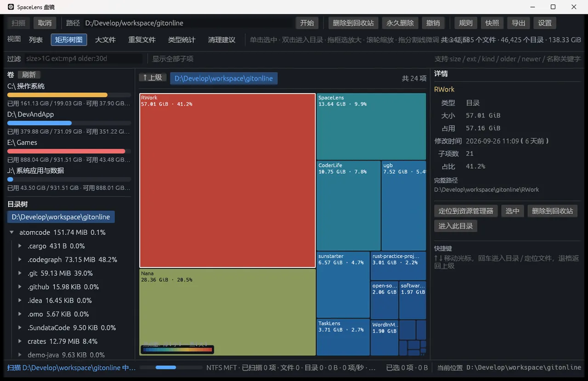Select the SpaceLens block in the treemap
The image size is (588, 381).
click(371, 126)
